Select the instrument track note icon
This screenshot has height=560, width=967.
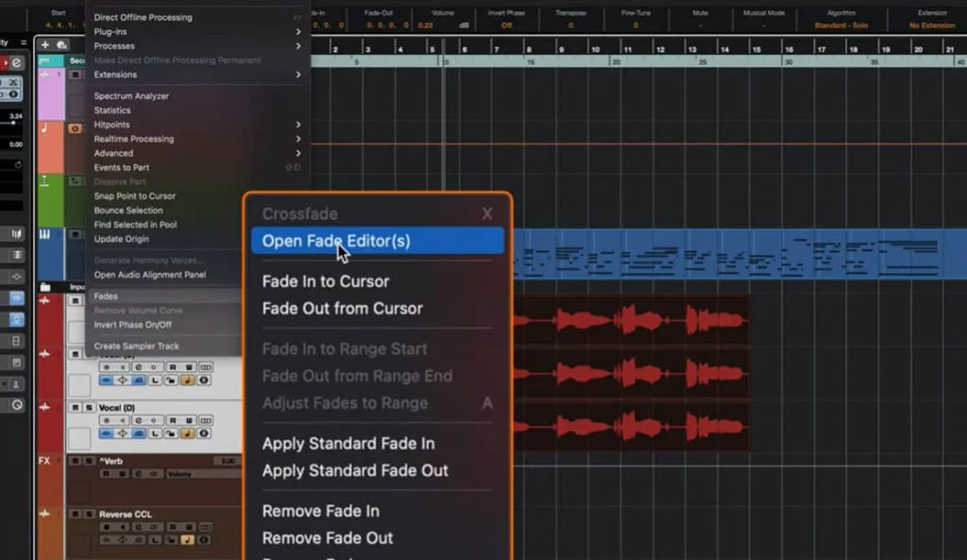click(x=44, y=128)
